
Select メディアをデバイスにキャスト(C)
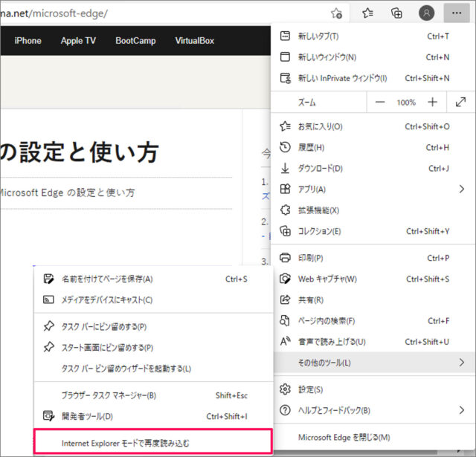point(153,299)
